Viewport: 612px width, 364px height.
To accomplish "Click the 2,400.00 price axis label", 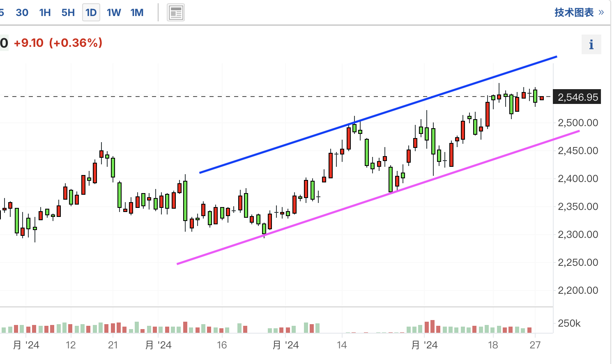I will point(578,179).
